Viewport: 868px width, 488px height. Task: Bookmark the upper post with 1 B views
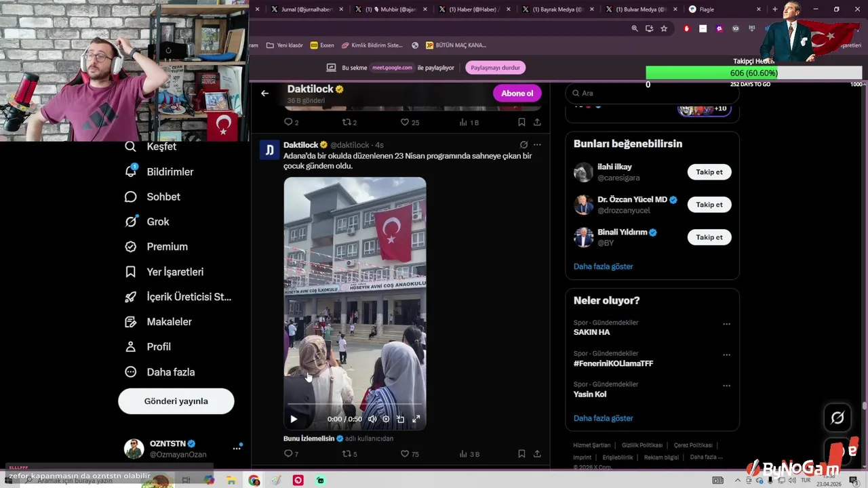[x=521, y=122]
